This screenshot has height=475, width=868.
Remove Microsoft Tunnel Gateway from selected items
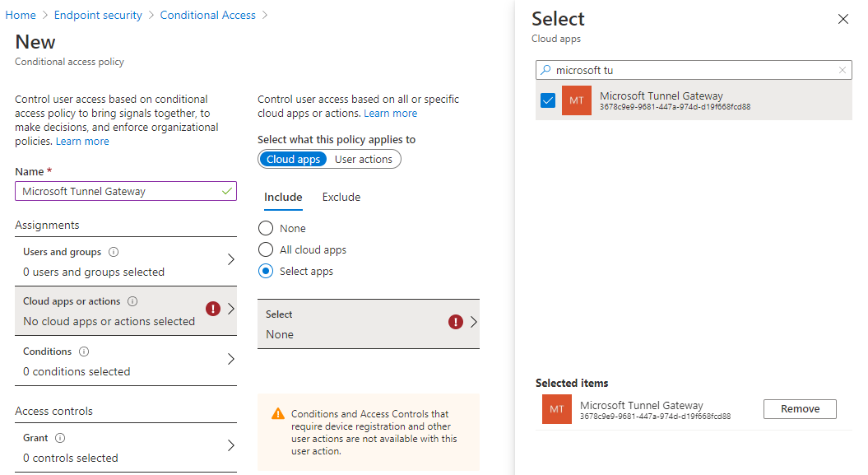800,409
